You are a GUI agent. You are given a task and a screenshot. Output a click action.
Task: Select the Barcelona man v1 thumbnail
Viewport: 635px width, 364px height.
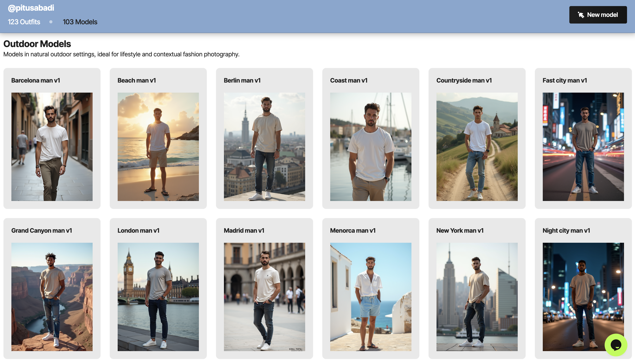pyautogui.click(x=52, y=147)
